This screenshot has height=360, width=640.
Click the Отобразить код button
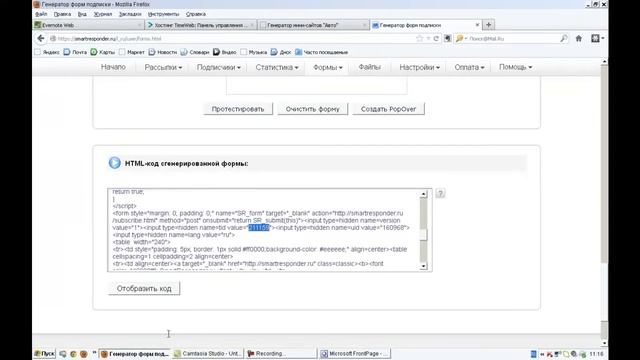(x=144, y=289)
